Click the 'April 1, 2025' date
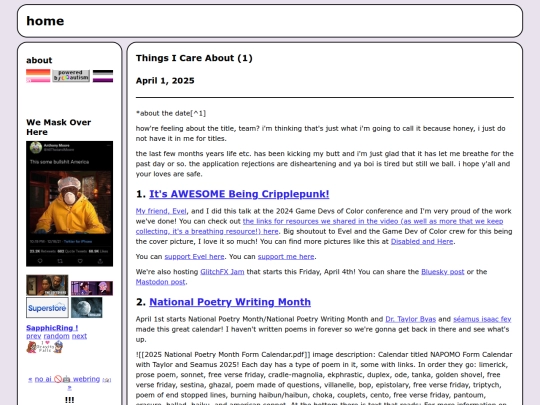Image resolution: width=540 pixels, height=405 pixels. point(165,81)
